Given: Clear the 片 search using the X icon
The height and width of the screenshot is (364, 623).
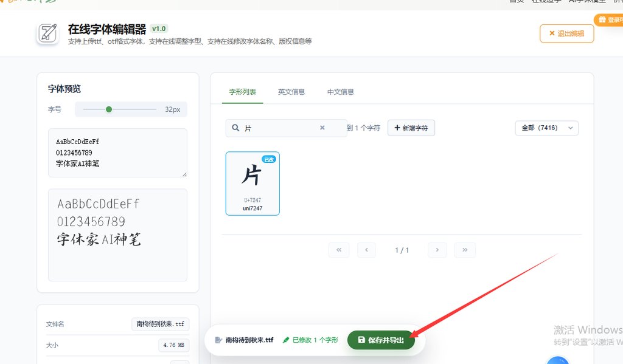Looking at the screenshot, I should tap(322, 128).
